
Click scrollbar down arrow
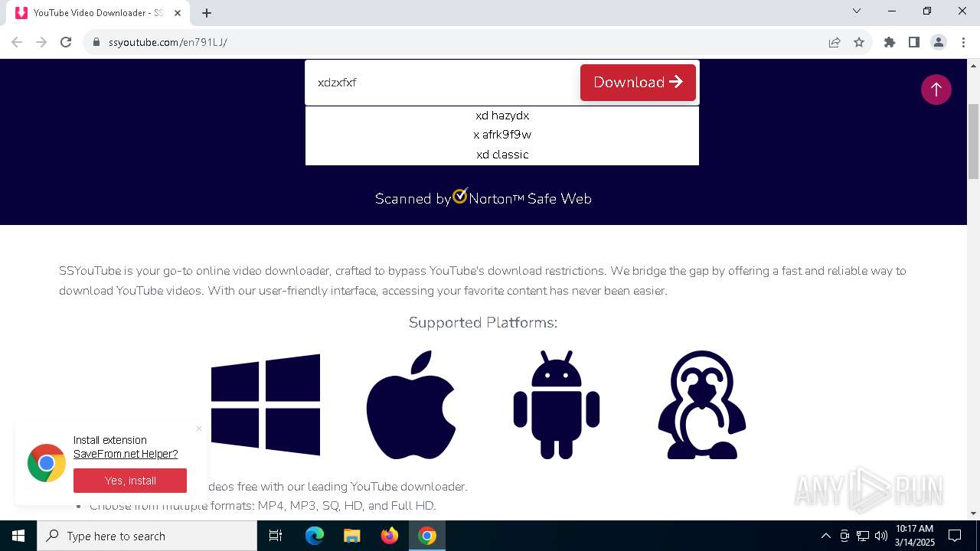pyautogui.click(x=973, y=514)
